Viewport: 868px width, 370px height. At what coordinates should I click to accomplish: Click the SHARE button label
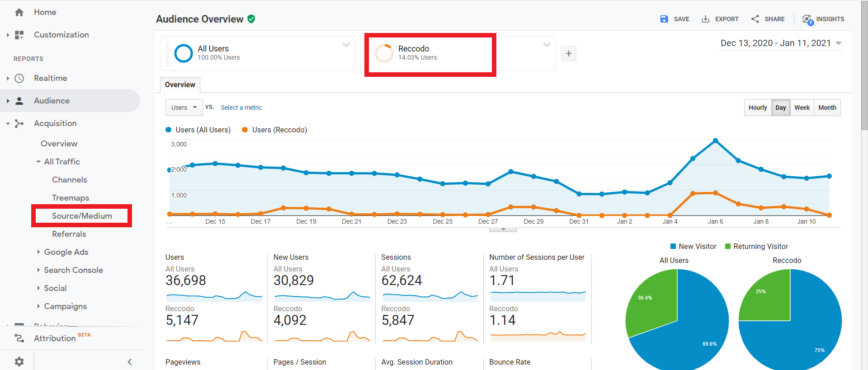tap(774, 19)
